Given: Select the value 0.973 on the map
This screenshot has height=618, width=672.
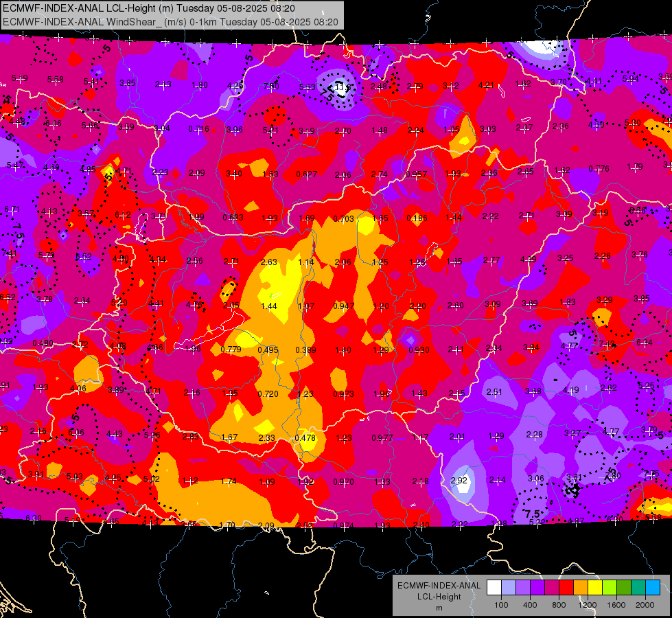Looking at the screenshot, I should point(344,393).
